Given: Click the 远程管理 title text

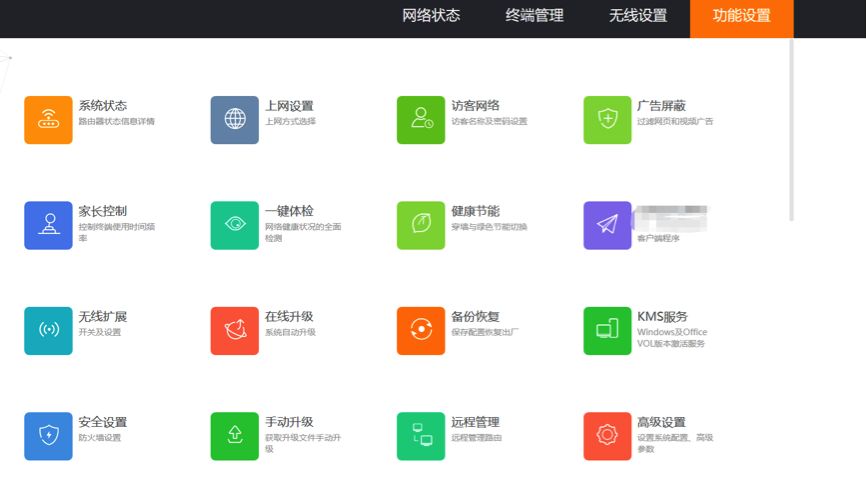Looking at the screenshot, I should coord(476,422).
